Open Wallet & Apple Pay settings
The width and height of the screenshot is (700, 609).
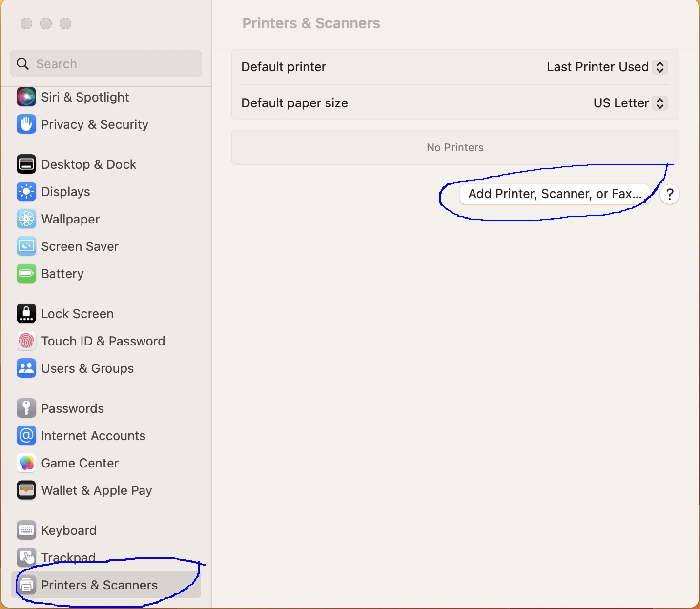point(97,490)
